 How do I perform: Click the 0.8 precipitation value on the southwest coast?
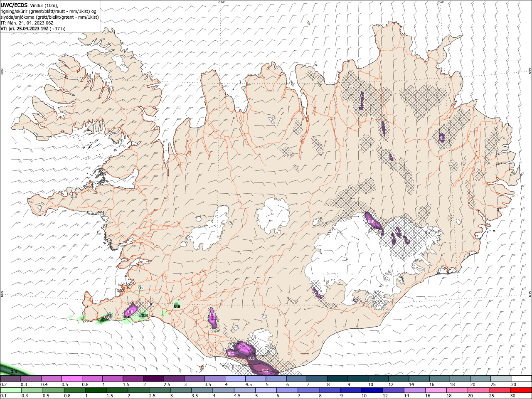(x=145, y=315)
